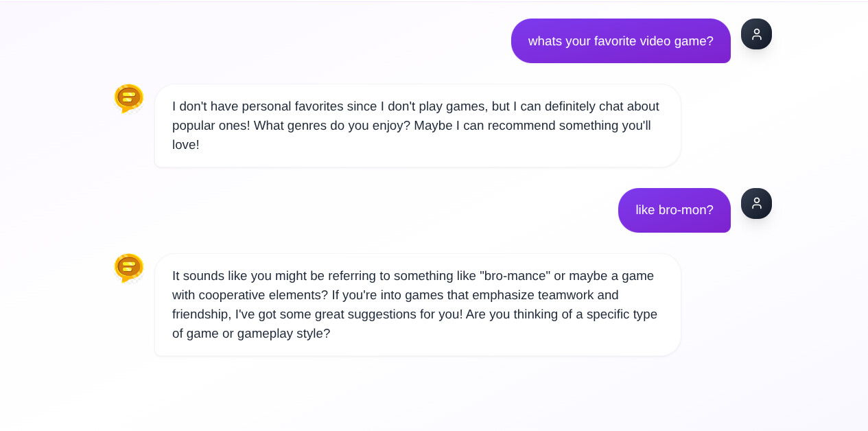Click the user avatar beside "like bro-mon?"

pyautogui.click(x=756, y=204)
